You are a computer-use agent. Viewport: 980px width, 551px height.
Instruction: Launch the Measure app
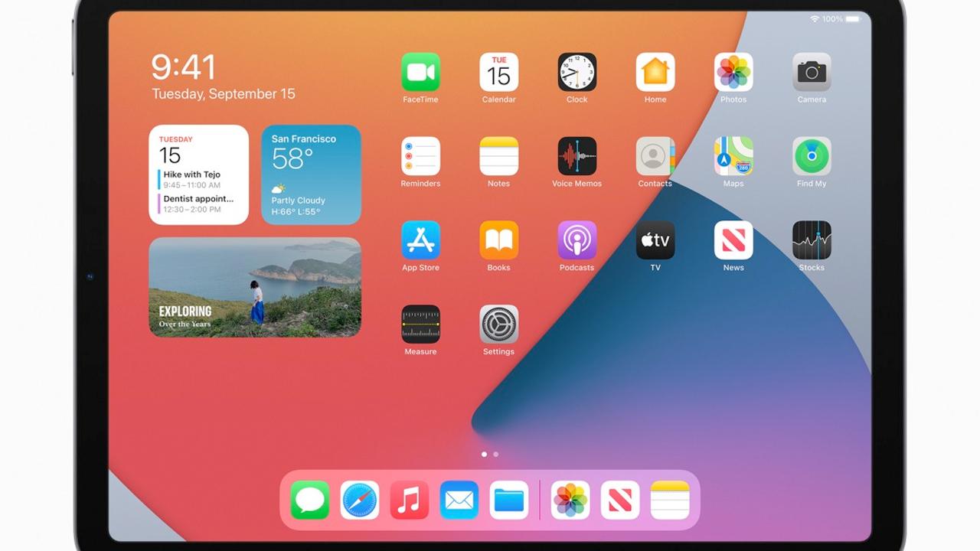[420, 324]
